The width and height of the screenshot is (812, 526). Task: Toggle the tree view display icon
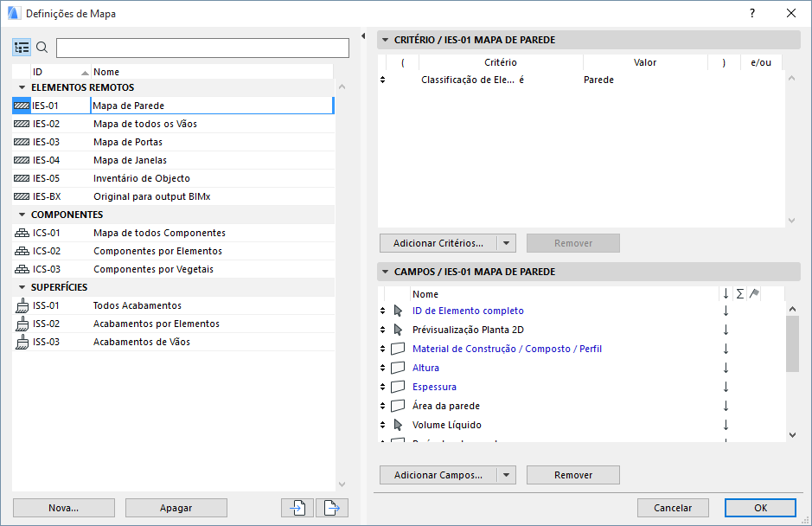22,48
